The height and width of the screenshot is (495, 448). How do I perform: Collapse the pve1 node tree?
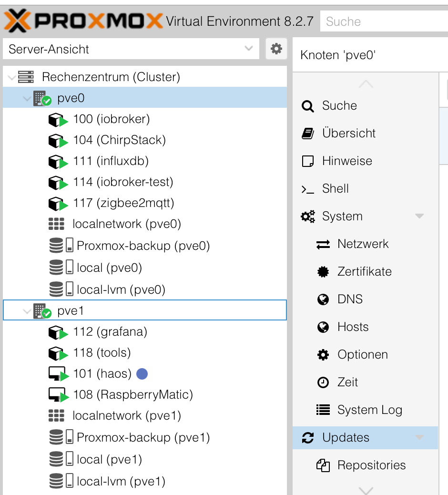[x=27, y=311]
